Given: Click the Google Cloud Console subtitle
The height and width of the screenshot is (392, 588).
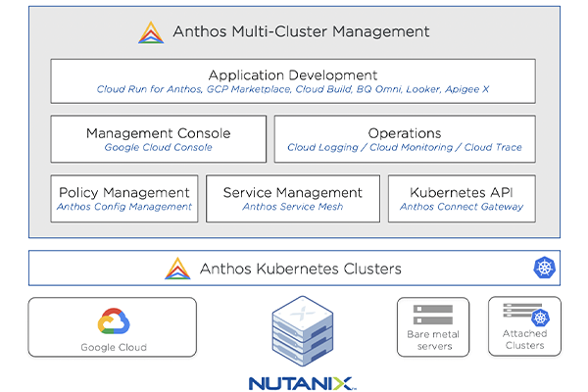Looking at the screenshot, I should (158, 148).
